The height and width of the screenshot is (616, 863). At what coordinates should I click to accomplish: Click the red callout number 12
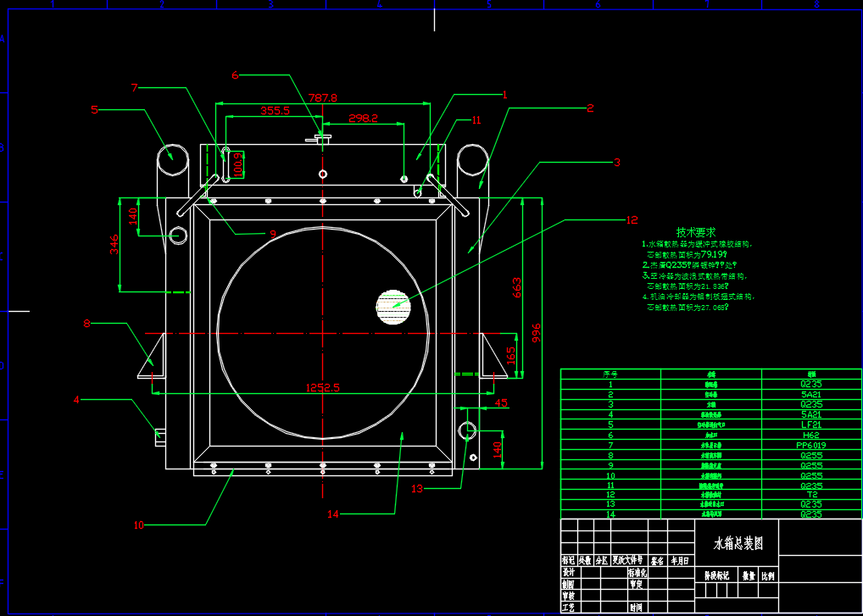[x=631, y=220]
